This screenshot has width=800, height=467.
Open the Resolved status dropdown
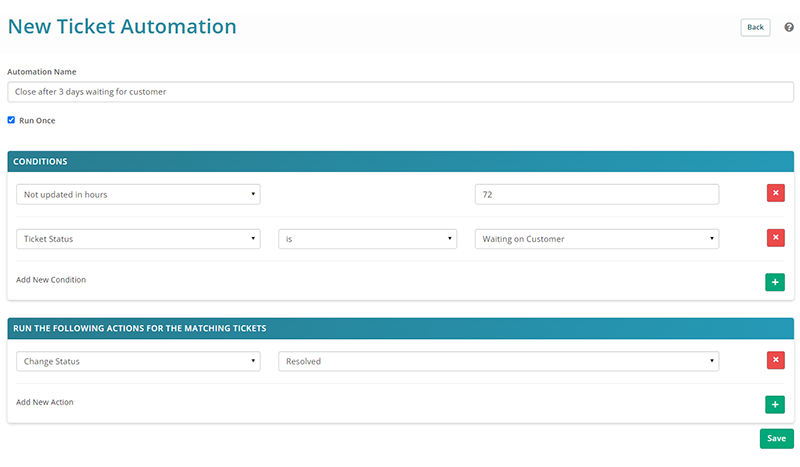point(498,361)
